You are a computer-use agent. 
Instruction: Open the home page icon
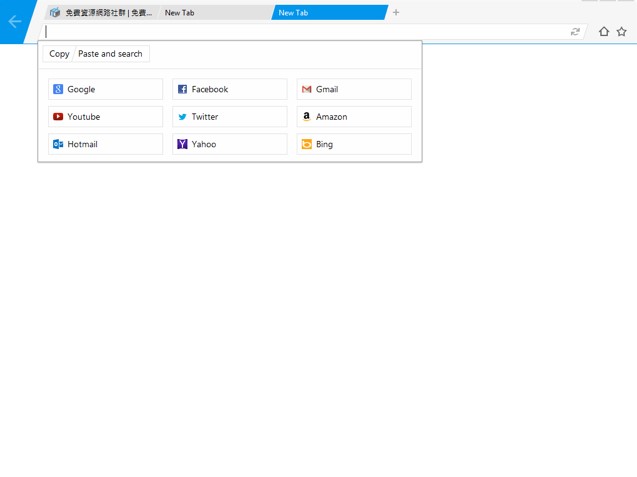[x=604, y=31]
